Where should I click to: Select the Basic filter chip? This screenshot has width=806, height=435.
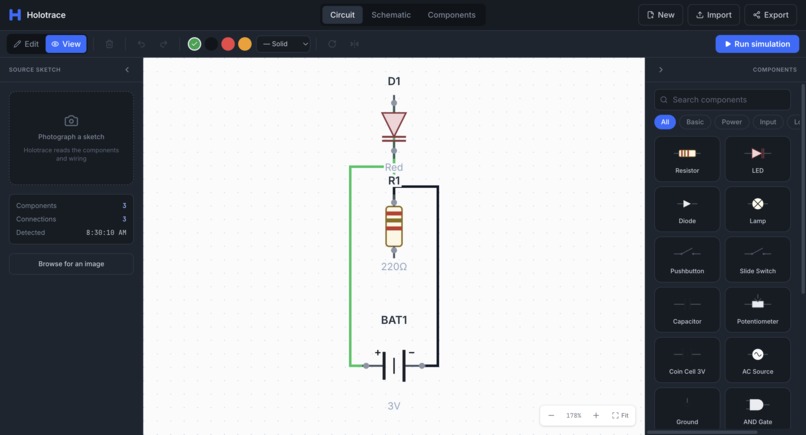coord(694,122)
